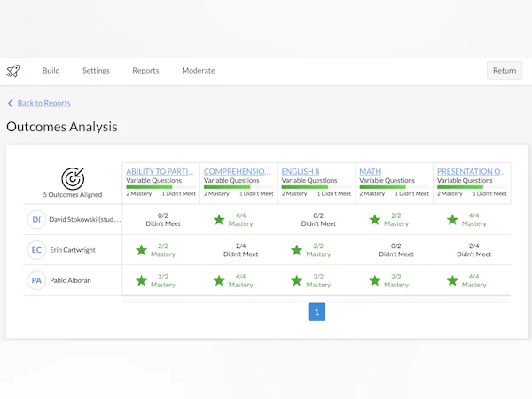
Task: Click Erin's English 8 mastery star
Action: [x=297, y=250]
